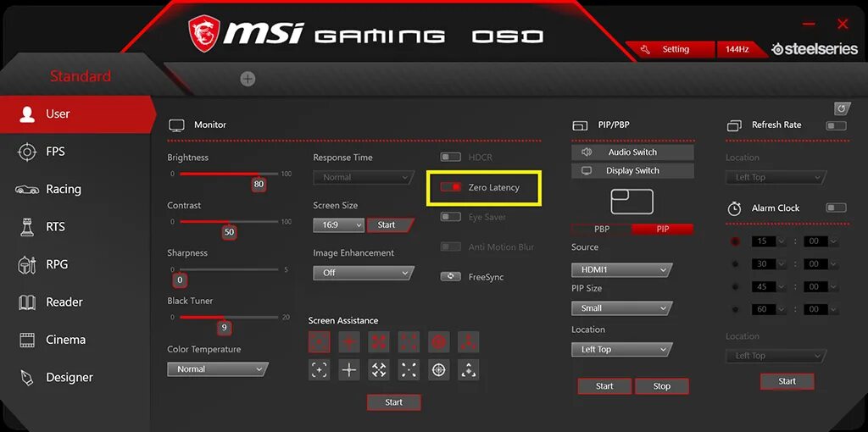Click Stop in the PIP/PBP section
868x432 pixels.
pyautogui.click(x=661, y=386)
